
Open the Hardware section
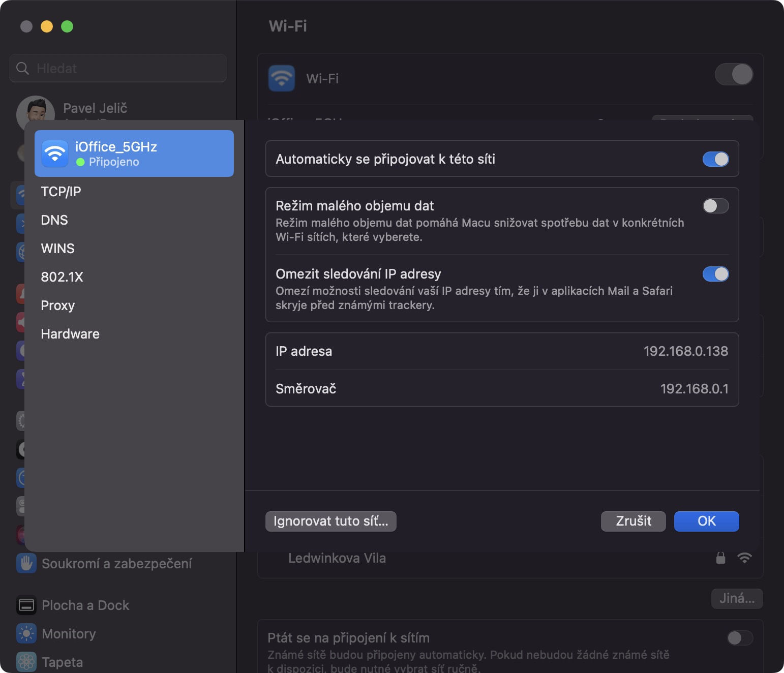70,334
